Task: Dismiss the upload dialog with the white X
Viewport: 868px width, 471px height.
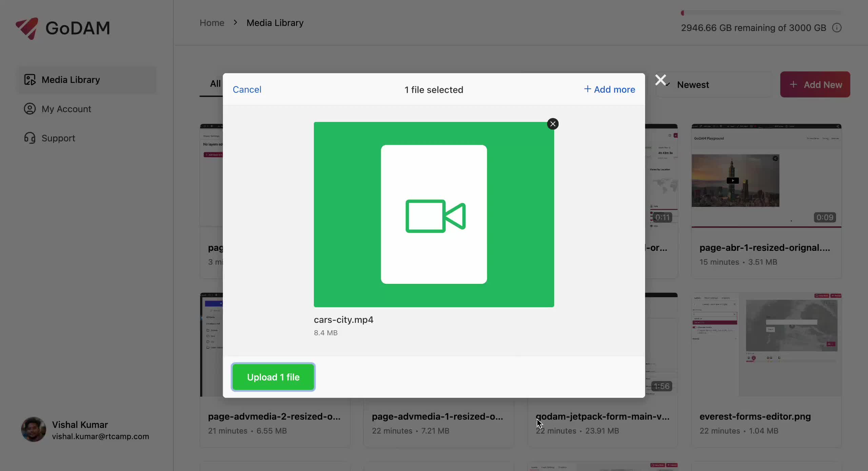Action: pyautogui.click(x=660, y=80)
